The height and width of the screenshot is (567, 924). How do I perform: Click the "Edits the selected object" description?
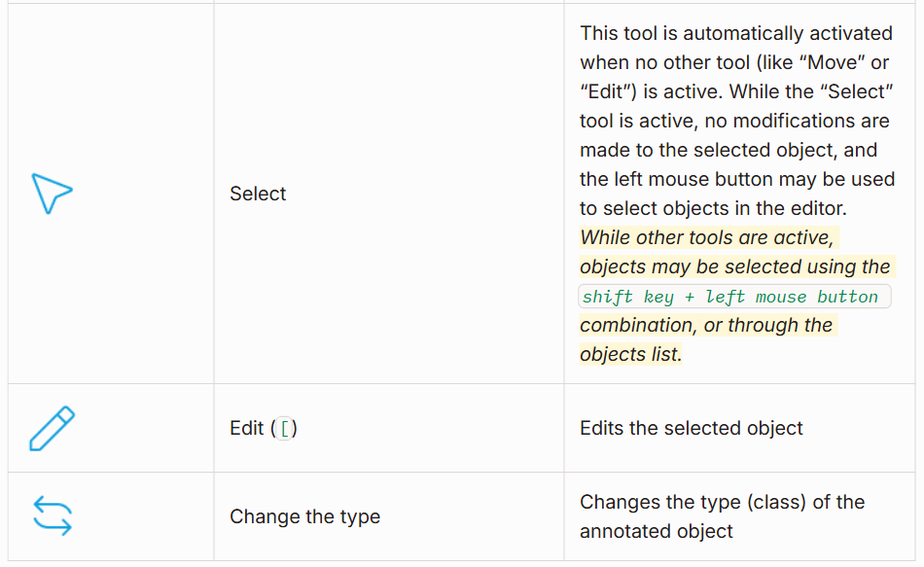click(x=692, y=428)
